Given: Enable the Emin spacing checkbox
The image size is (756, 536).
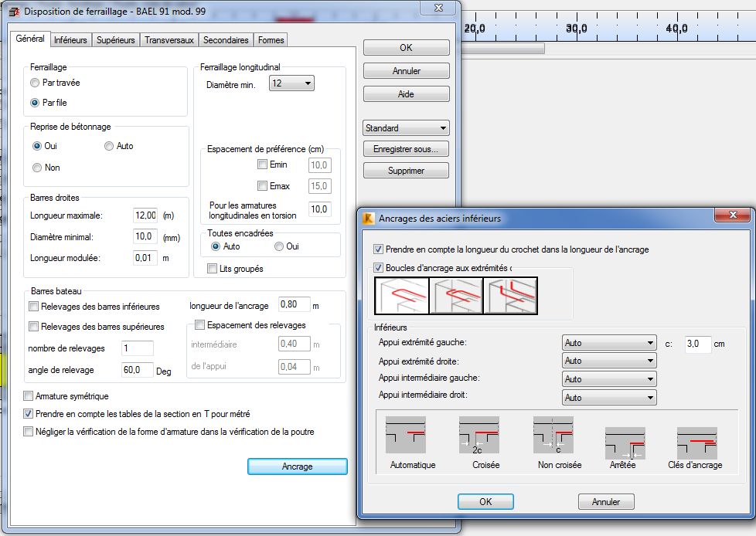Looking at the screenshot, I should coord(262,165).
